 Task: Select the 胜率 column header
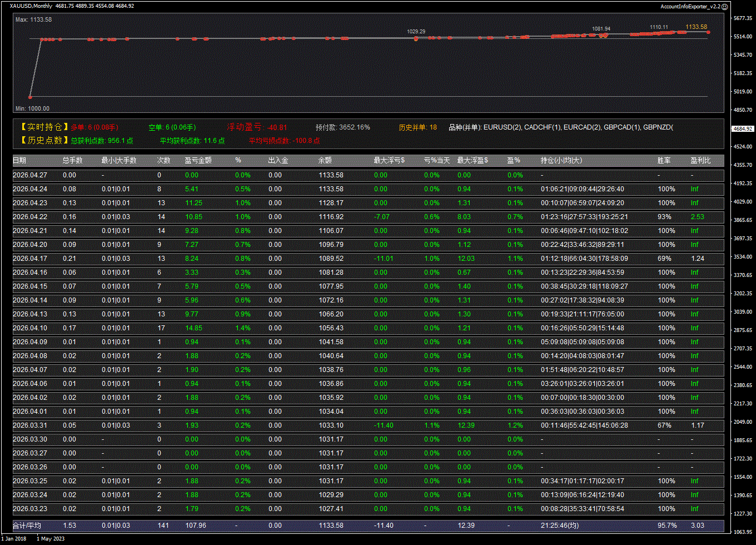pyautogui.click(x=664, y=161)
